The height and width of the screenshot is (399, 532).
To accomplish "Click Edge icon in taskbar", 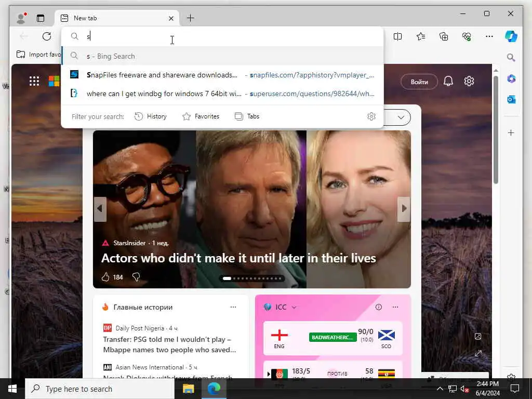I will [214, 389].
